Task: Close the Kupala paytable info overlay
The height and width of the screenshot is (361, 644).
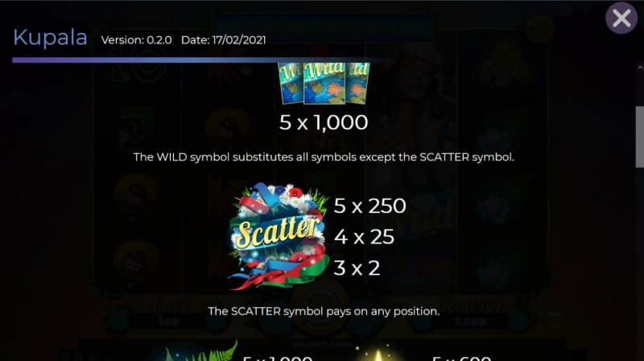Action: pos(621,18)
